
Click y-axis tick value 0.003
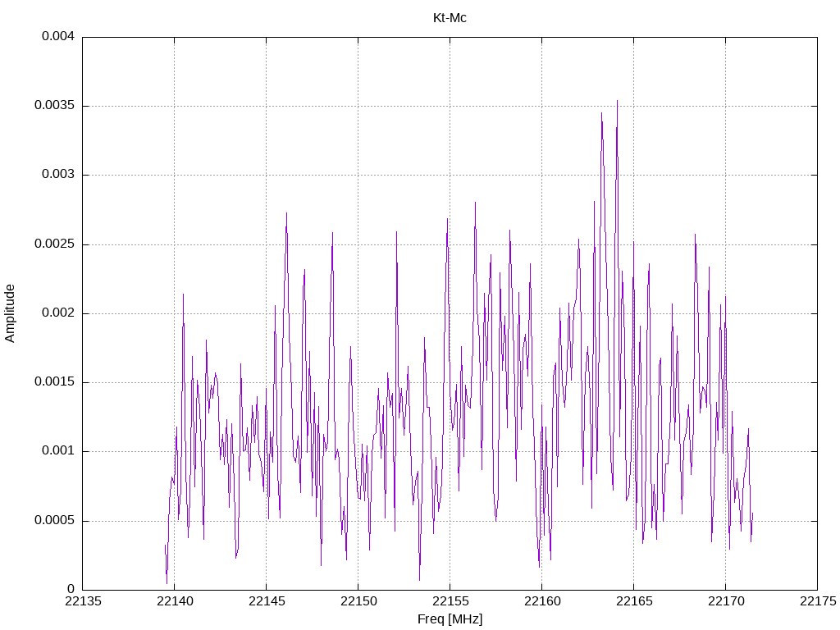(x=58, y=175)
